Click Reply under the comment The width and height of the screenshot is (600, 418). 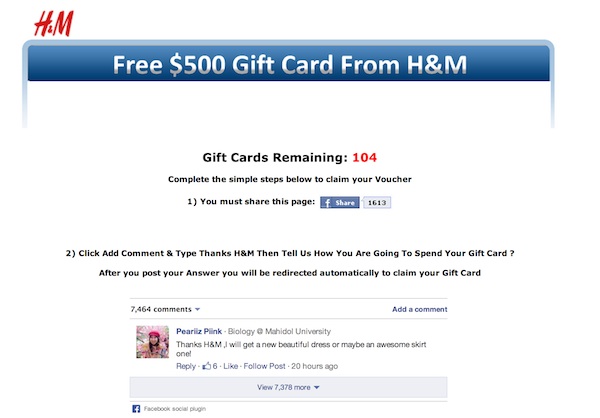pos(186,366)
